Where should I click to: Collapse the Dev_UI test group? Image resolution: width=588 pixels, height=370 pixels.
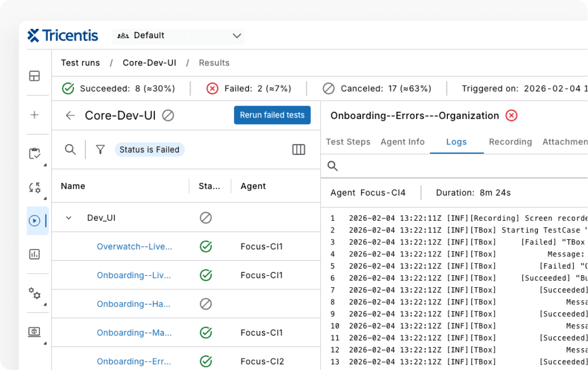69,217
